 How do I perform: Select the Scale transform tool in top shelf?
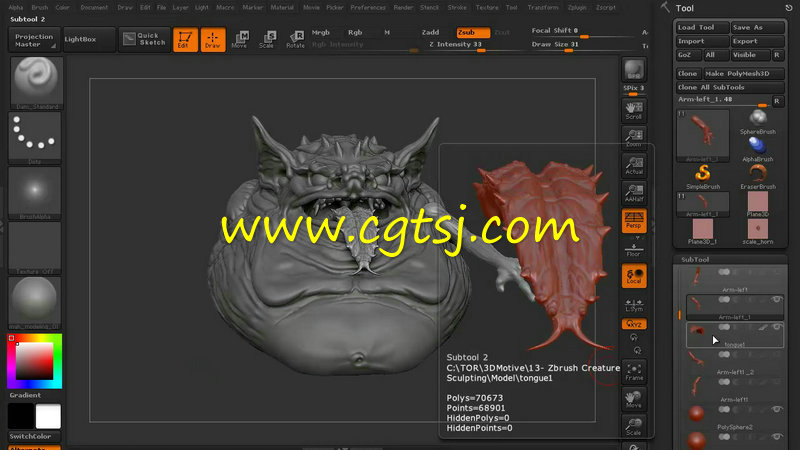[267, 40]
